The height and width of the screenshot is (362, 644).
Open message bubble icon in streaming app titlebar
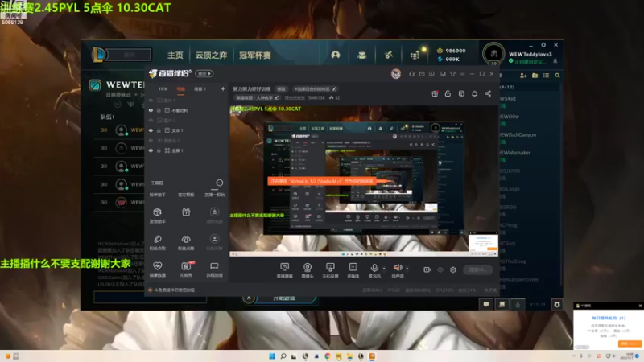[431, 74]
